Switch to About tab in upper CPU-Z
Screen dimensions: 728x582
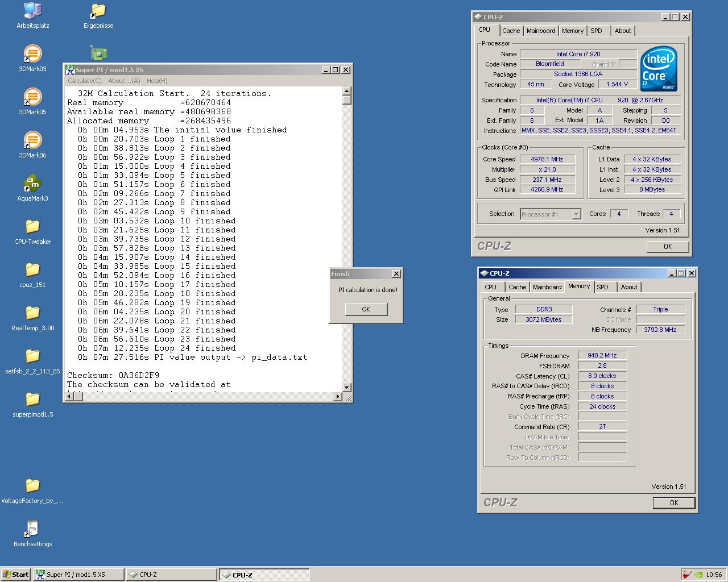pos(623,31)
